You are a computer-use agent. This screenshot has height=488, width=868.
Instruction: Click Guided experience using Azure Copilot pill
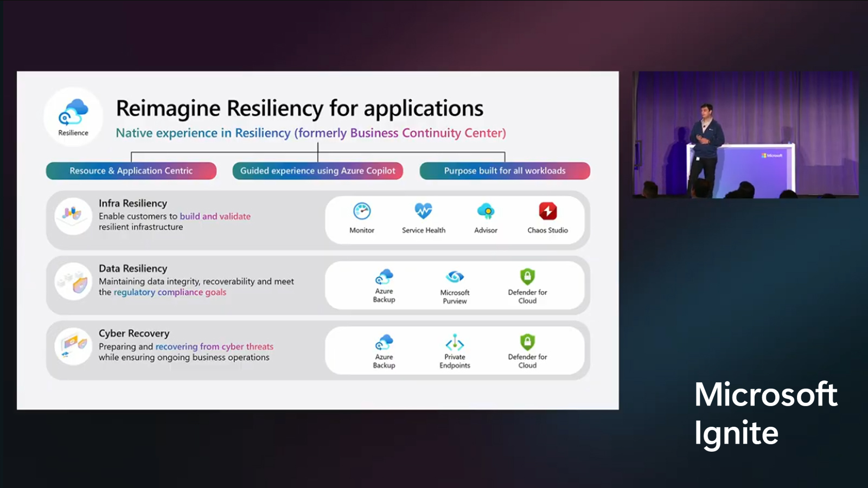pyautogui.click(x=317, y=171)
